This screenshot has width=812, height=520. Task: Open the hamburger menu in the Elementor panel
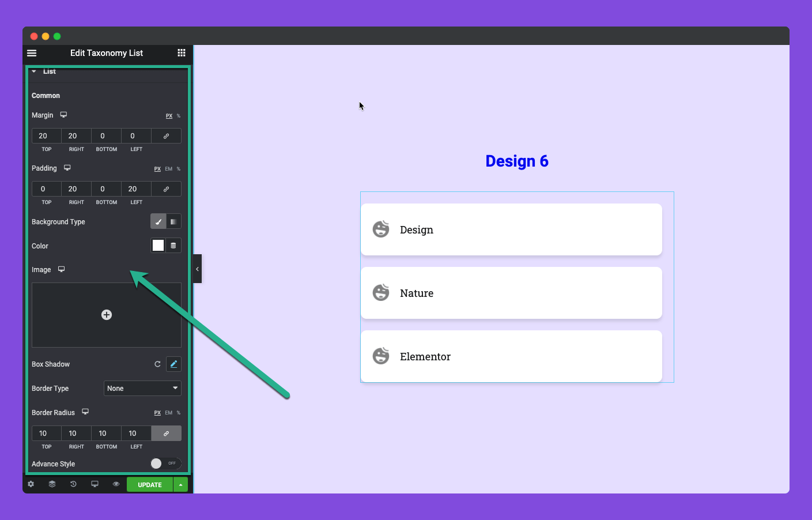(x=32, y=53)
